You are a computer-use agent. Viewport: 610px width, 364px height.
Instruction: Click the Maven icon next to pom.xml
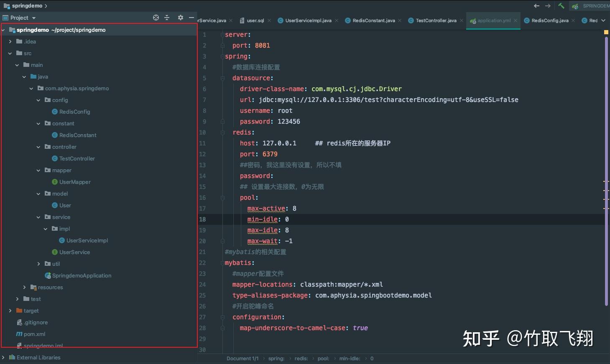(19, 334)
